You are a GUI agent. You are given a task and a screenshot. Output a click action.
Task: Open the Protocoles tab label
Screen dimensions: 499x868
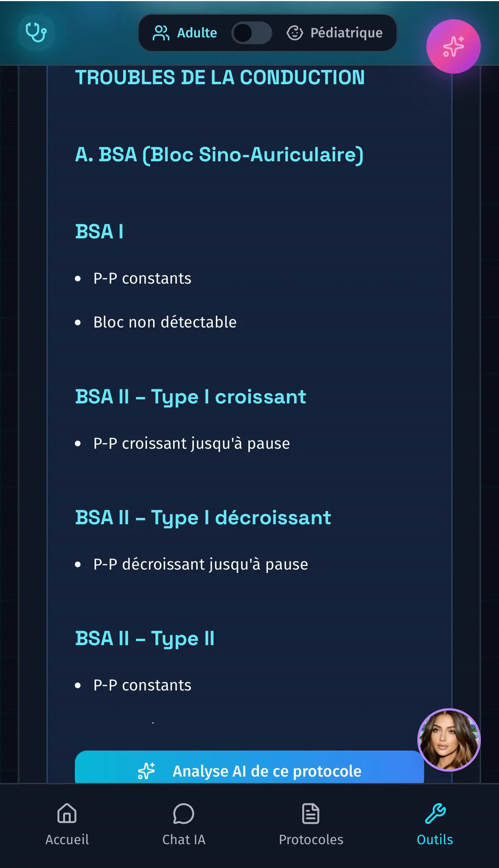[311, 840]
